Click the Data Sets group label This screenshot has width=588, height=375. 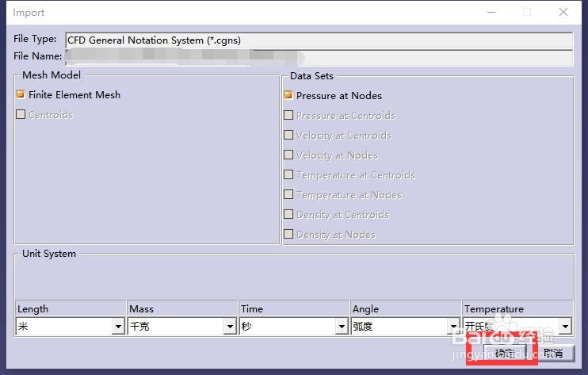[311, 76]
